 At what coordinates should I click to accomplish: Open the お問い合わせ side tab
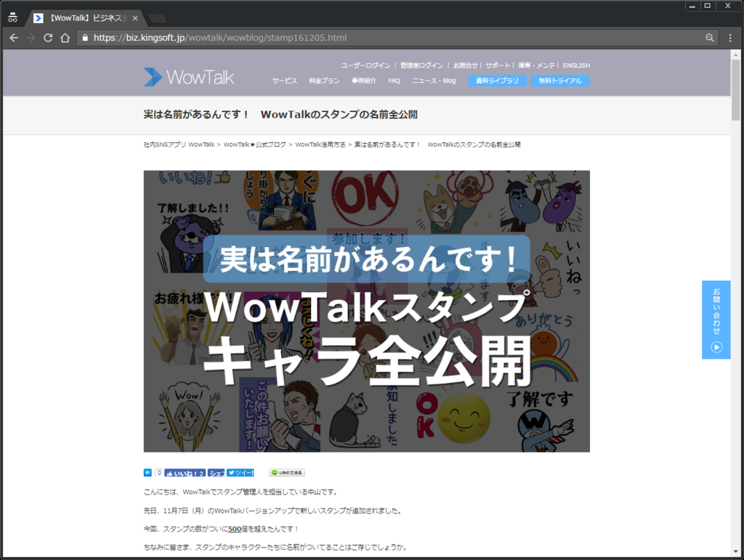(716, 320)
